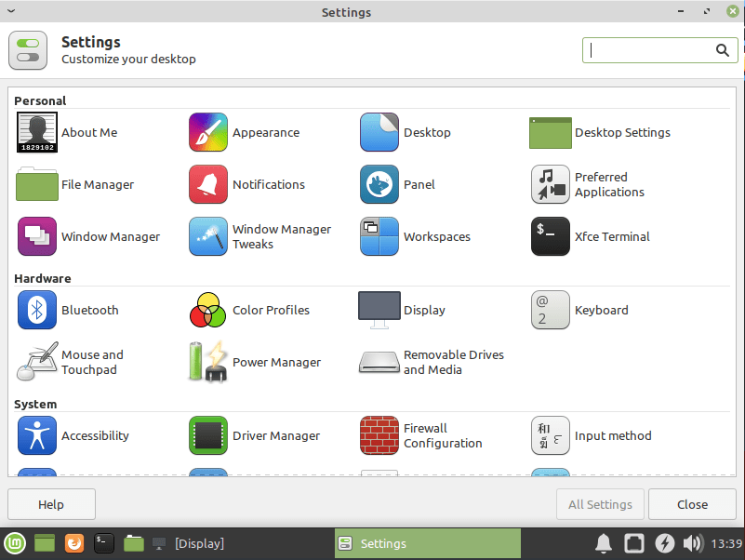Open the Workspaces settings
Screen dimensions: 745x560
(379, 236)
